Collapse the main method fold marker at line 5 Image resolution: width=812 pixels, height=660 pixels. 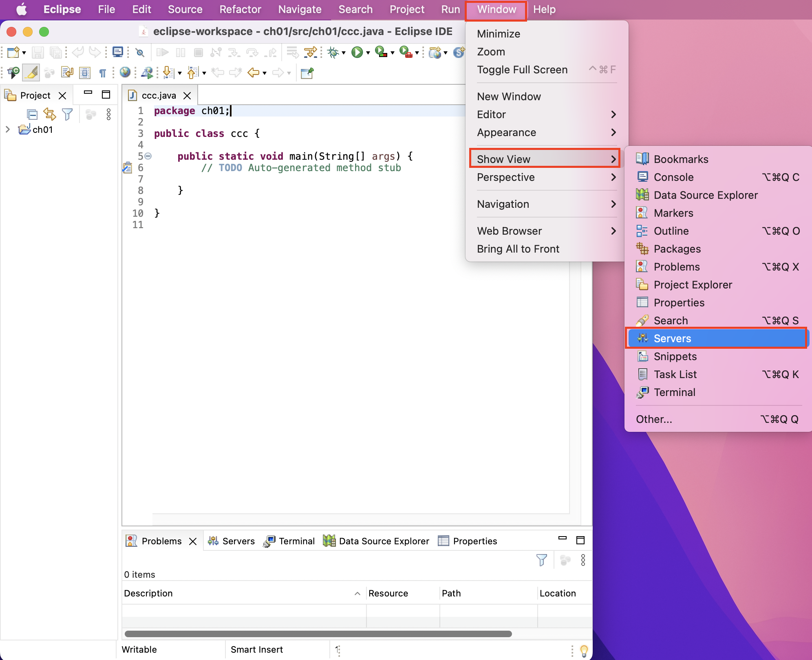pyautogui.click(x=148, y=156)
